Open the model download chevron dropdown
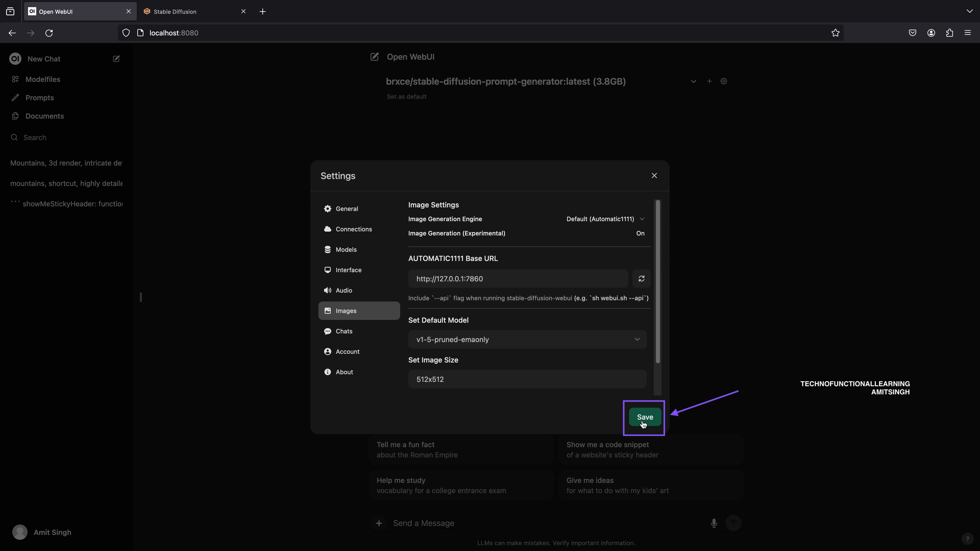Image resolution: width=980 pixels, height=551 pixels. coord(693,81)
